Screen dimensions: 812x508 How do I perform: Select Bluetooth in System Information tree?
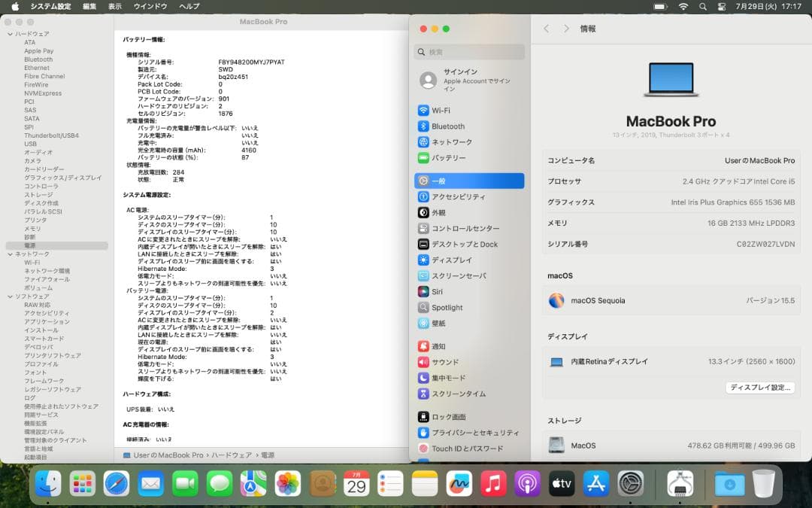(x=38, y=59)
